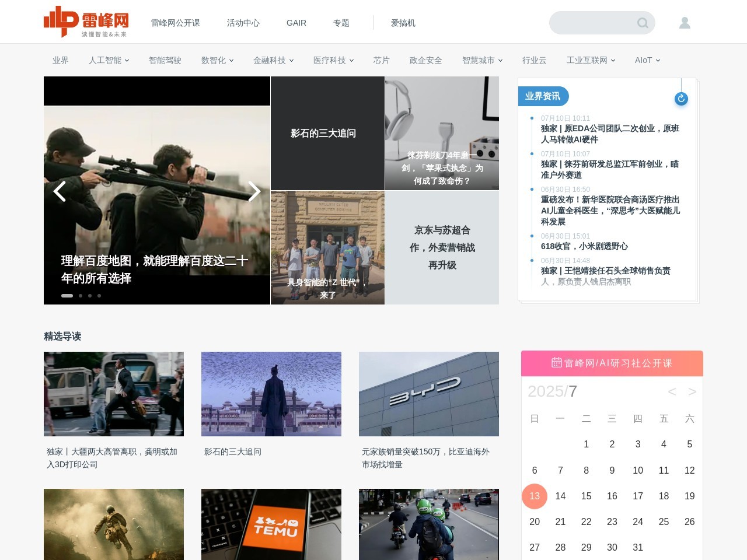
Task: Expand the 人工智能 dropdown menu
Action: click(108, 60)
